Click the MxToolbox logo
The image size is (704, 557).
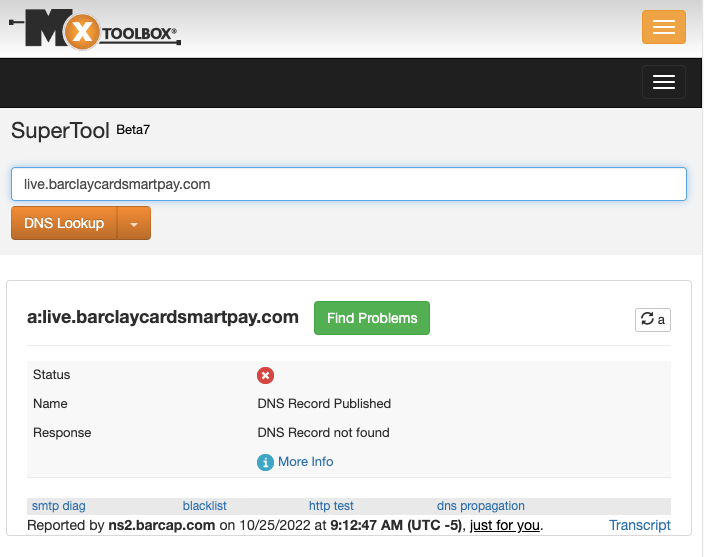[x=95, y=29]
